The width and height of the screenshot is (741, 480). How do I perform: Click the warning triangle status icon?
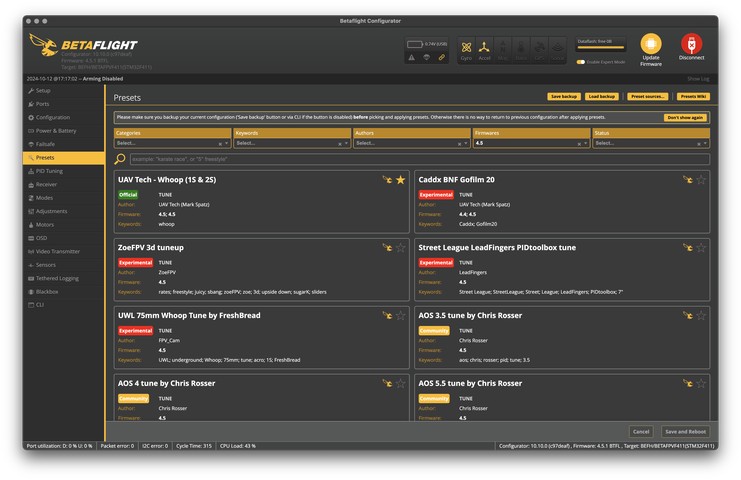(412, 57)
